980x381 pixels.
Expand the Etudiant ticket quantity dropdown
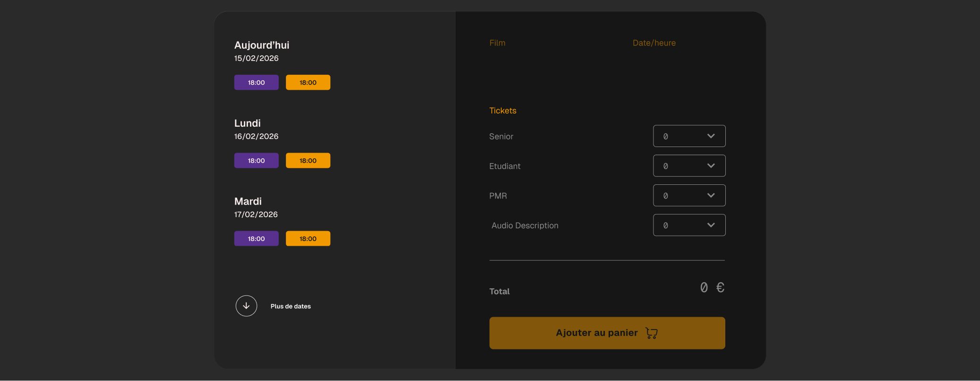point(689,166)
